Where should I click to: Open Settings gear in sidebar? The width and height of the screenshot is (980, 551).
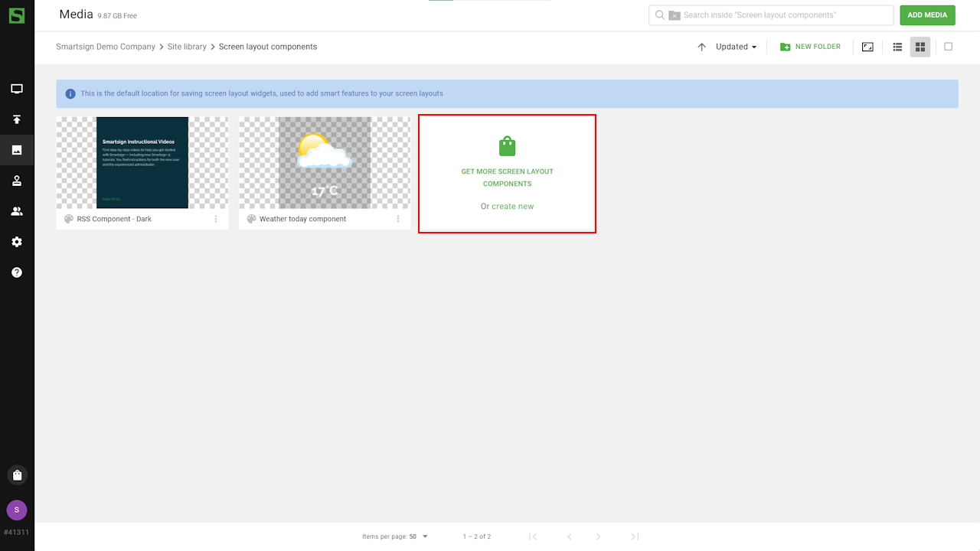click(17, 242)
